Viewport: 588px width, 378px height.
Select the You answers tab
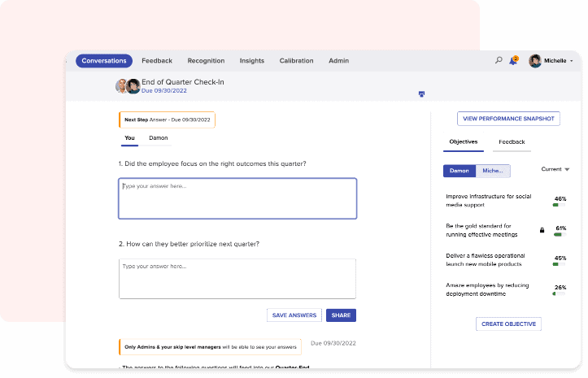tap(129, 138)
